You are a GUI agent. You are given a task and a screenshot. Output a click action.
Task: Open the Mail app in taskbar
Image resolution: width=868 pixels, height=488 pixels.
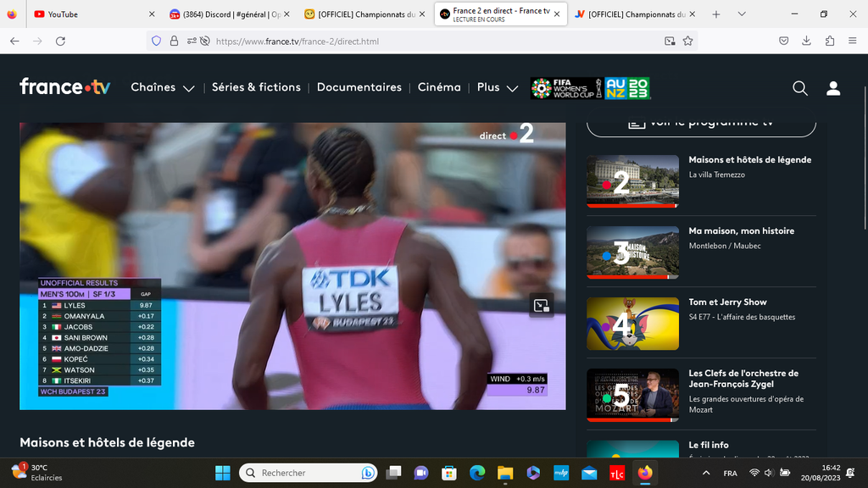tap(589, 473)
